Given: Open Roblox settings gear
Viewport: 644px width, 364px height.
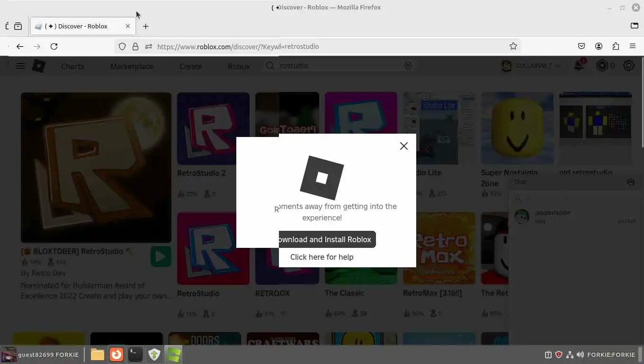Looking at the screenshot, I should click(x=629, y=65).
